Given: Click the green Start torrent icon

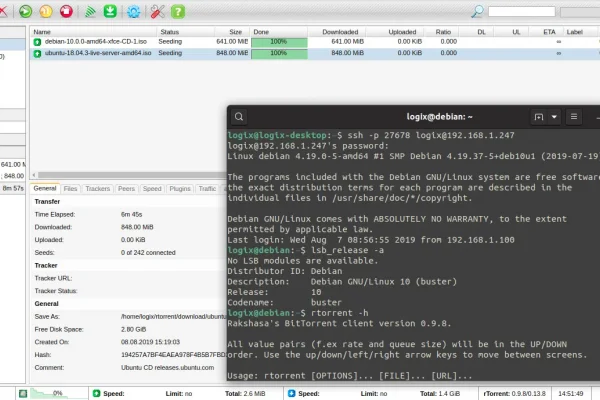Looking at the screenshot, I should point(26,11).
